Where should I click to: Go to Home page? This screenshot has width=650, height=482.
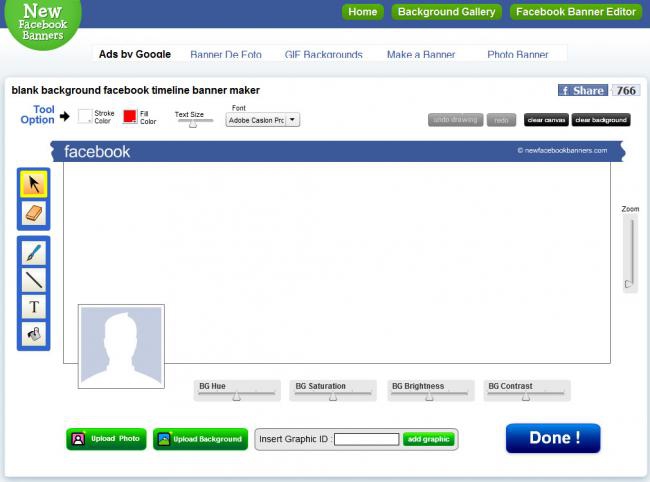363,12
